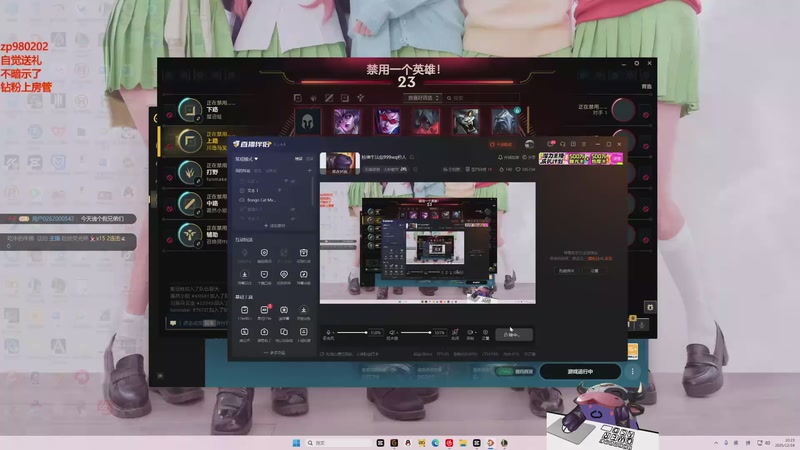800x450 pixels.
Task: Click the 游戏运行中 status button
Action: click(580, 371)
